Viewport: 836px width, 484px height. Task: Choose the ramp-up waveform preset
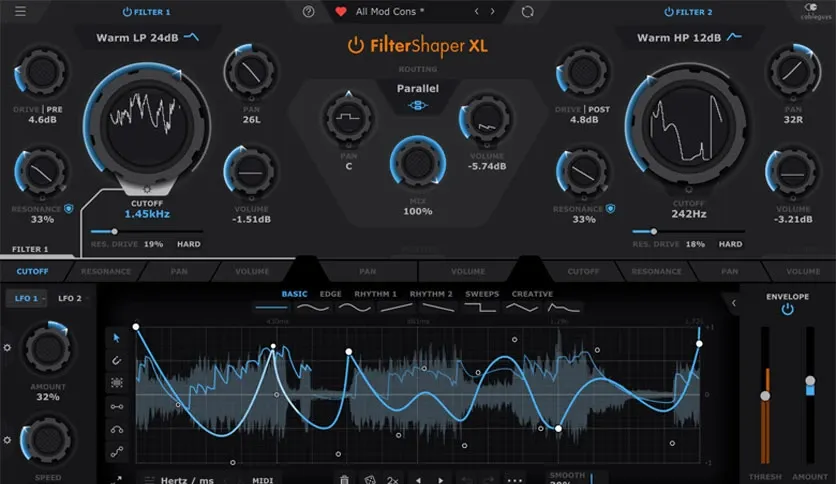[x=396, y=308]
